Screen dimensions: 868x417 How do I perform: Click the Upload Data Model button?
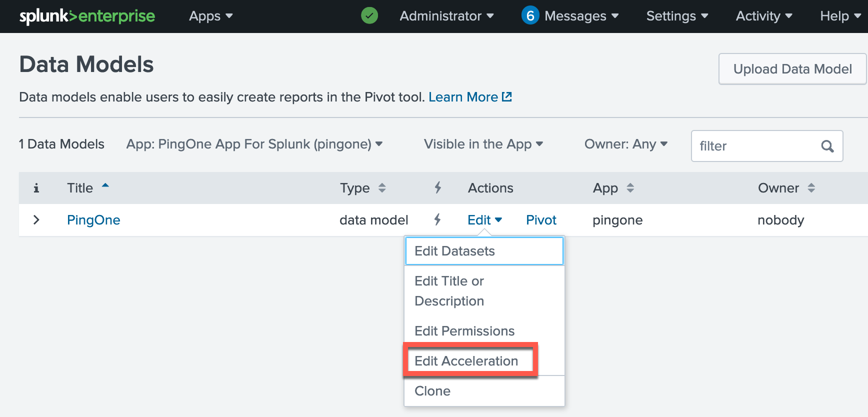(792, 69)
